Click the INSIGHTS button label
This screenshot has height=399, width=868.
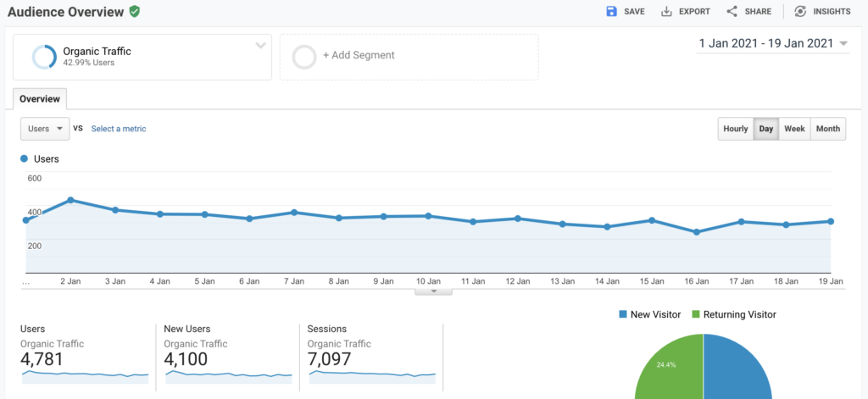click(x=832, y=12)
